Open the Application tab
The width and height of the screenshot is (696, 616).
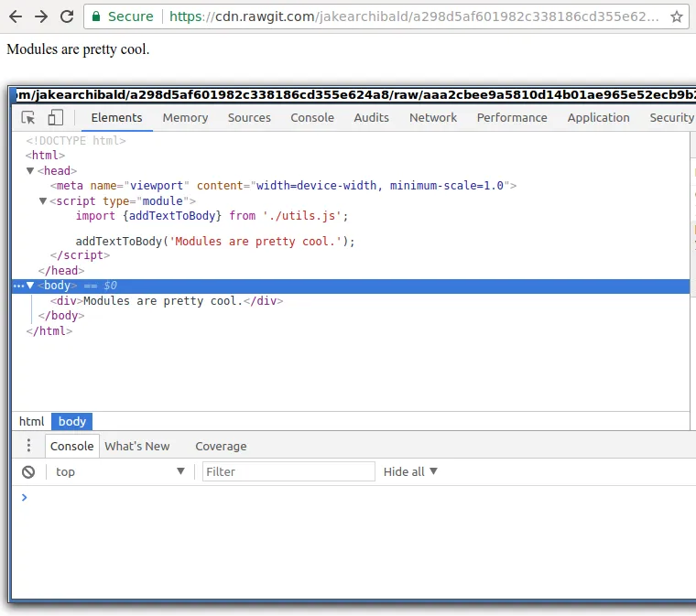[x=598, y=118]
